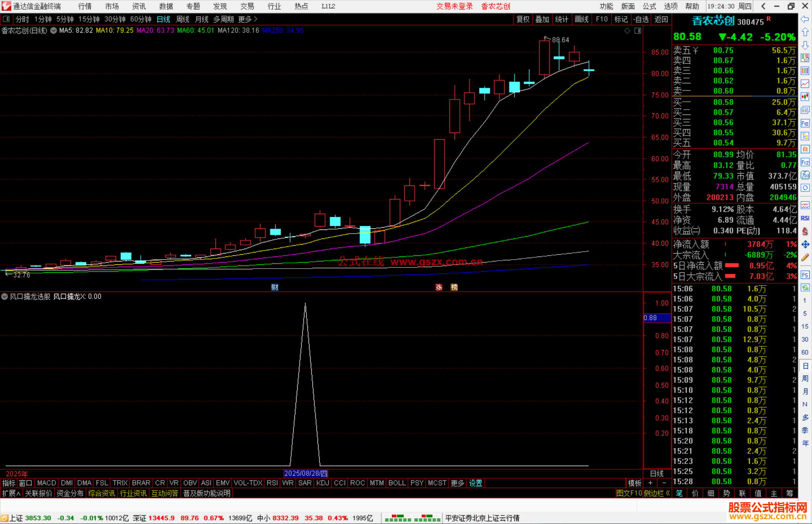Click the minus zoom-out button near 模板
This screenshot has width=812, height=524.
tap(664, 483)
